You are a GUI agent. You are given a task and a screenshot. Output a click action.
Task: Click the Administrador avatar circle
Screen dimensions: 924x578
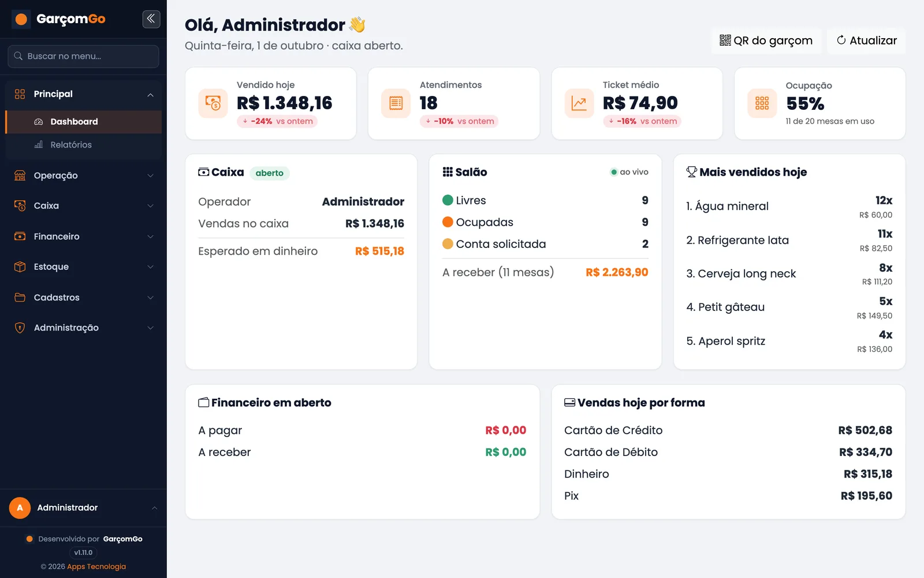[x=20, y=508]
